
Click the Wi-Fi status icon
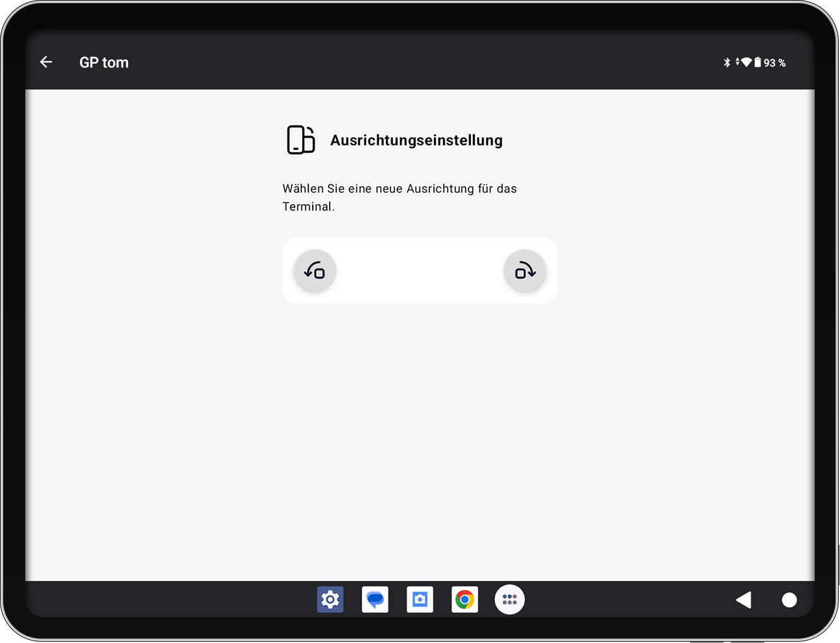[x=746, y=62]
